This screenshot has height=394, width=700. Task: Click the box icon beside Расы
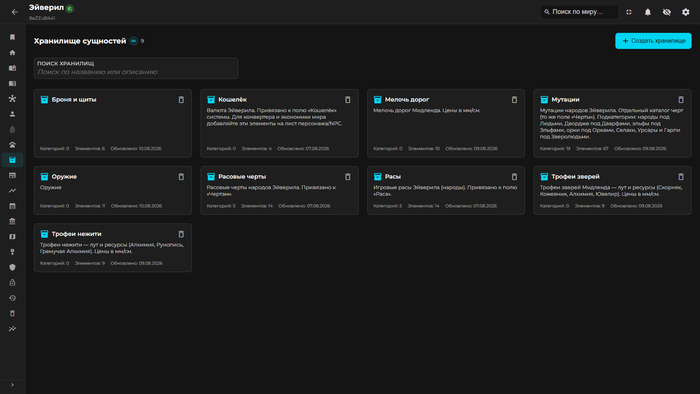coord(377,177)
